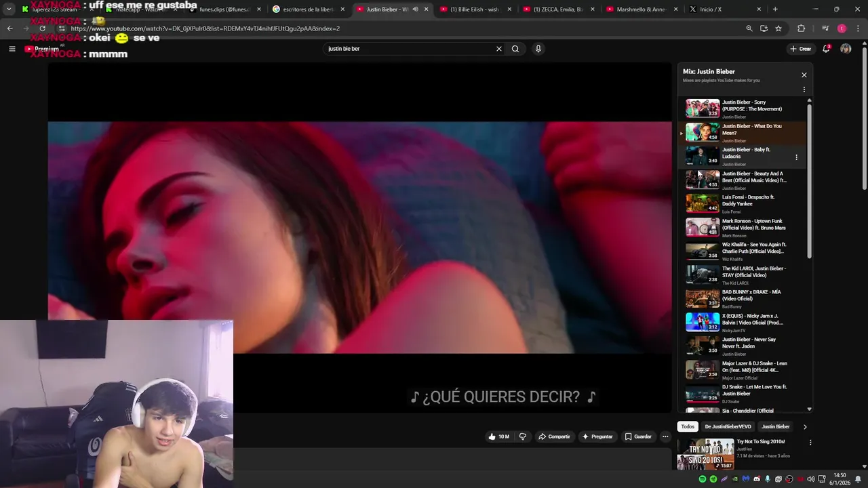The image size is (868, 488).
Task: Open the browser extensions puzzle icon
Action: [801, 28]
